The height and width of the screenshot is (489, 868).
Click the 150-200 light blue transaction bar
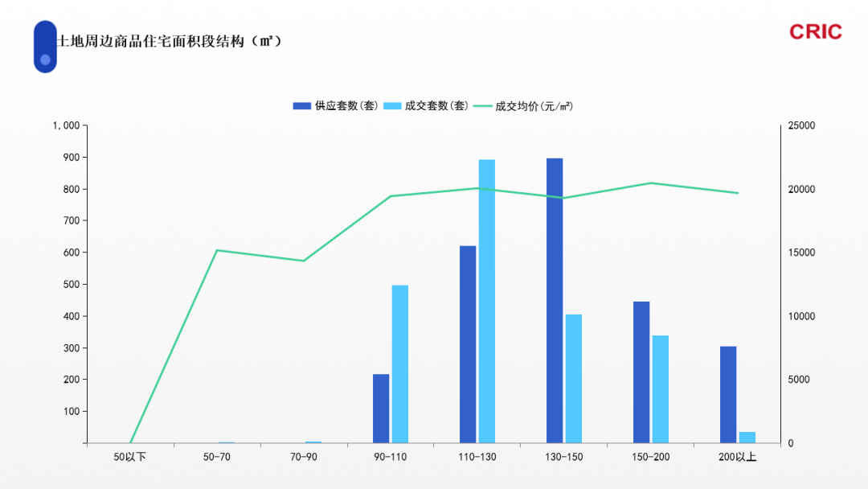coord(661,389)
